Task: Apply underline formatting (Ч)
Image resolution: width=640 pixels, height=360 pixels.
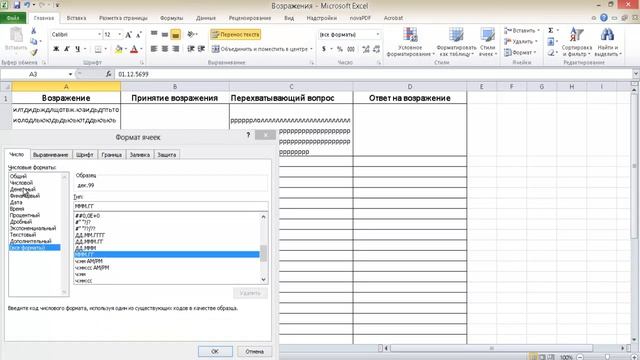Action: point(78,49)
